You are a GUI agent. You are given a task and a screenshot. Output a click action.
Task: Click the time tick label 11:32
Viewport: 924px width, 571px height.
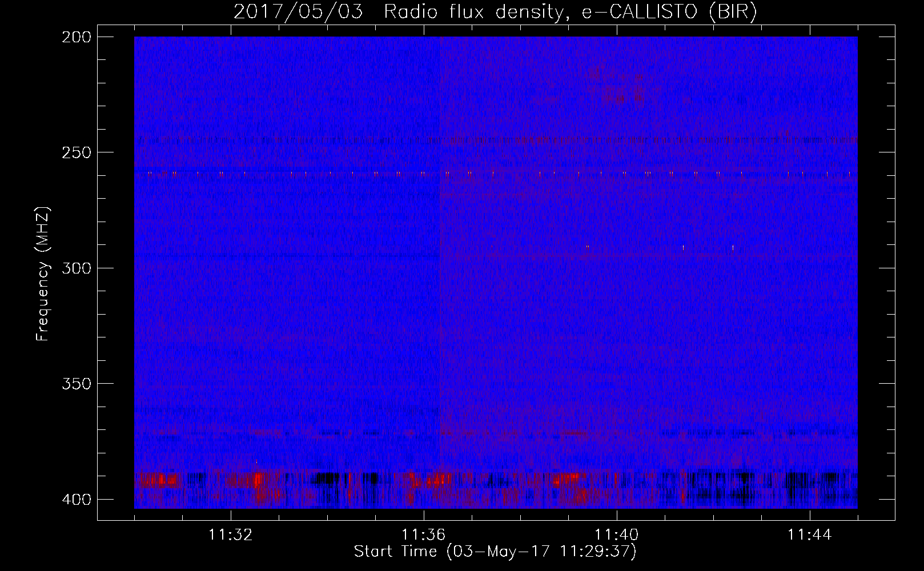point(231,535)
